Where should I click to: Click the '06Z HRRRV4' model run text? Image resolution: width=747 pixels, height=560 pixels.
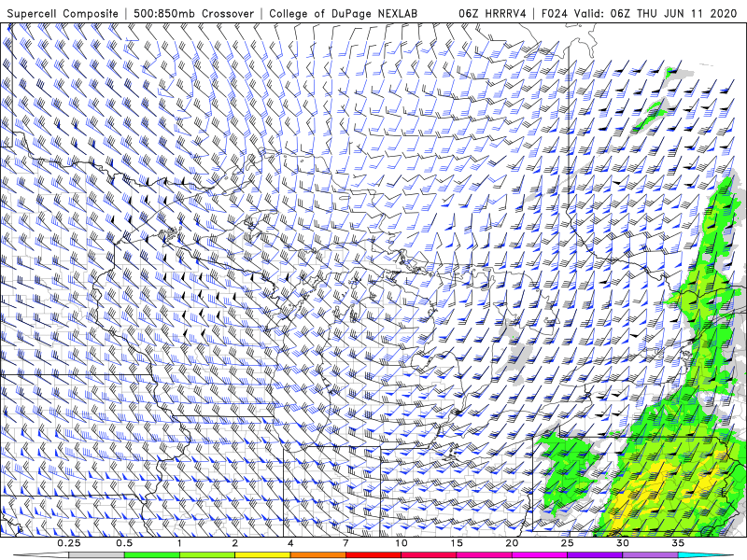pyautogui.click(x=492, y=13)
